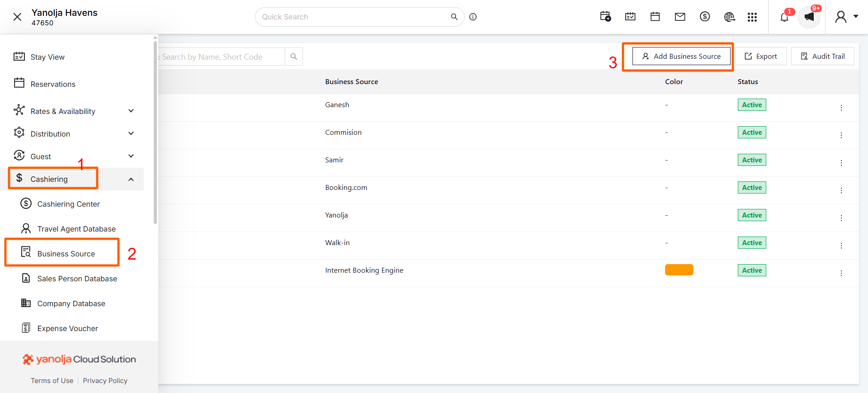This screenshot has width=868, height=393.
Task: Open the three-dot menu for Ganesh
Action: pos(841,108)
